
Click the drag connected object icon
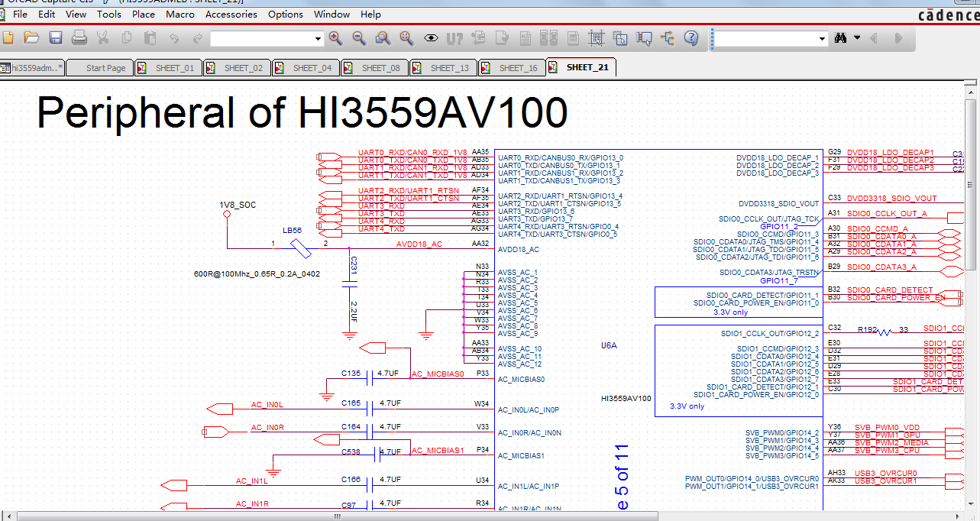pos(644,37)
